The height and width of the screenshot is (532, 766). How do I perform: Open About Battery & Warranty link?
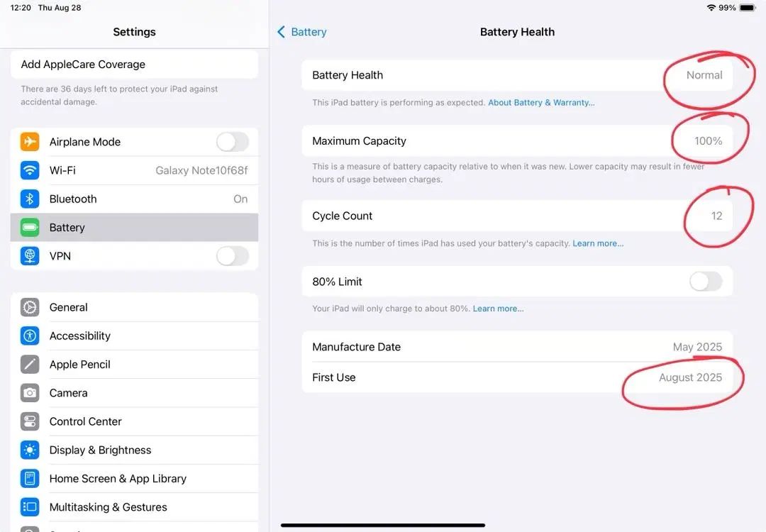(541, 103)
